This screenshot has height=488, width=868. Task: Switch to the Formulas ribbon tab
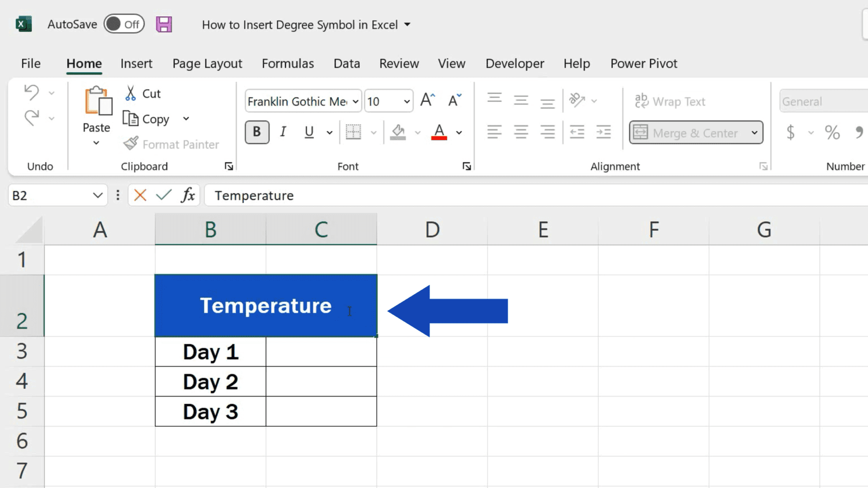pyautogui.click(x=288, y=63)
